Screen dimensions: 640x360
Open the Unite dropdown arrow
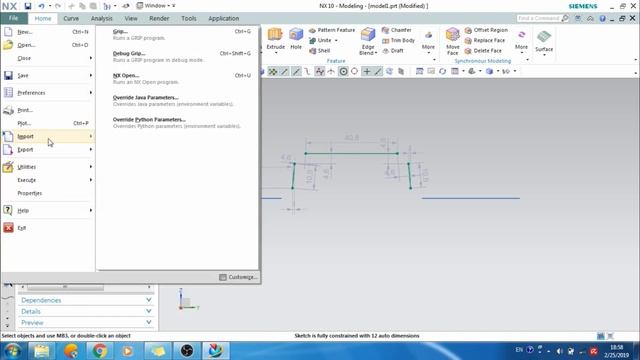pyautogui.click(x=336, y=40)
